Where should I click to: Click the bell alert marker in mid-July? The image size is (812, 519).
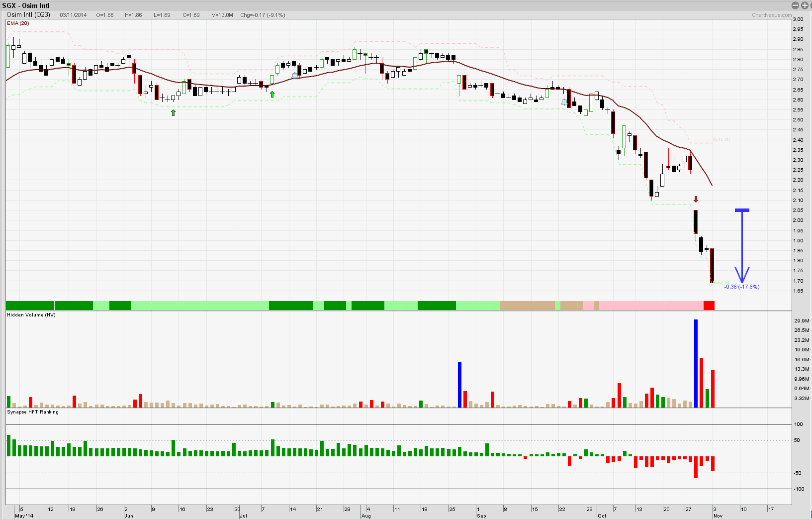click(295, 76)
